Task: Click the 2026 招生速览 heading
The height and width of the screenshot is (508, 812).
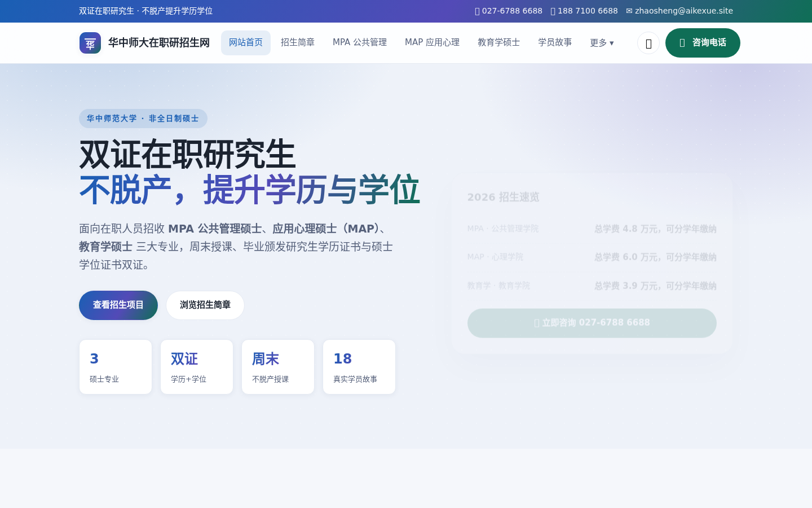Action: click(504, 197)
